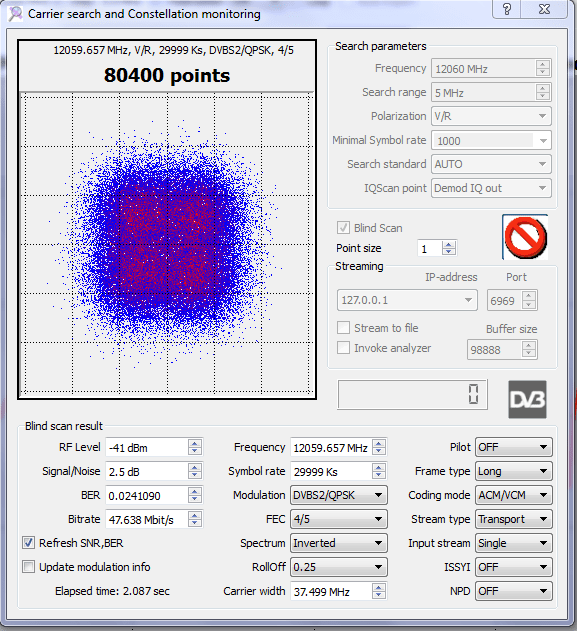Viewport: 577px width, 631px height.
Task: Click Carrier width spinner up arrow
Action: (379, 588)
